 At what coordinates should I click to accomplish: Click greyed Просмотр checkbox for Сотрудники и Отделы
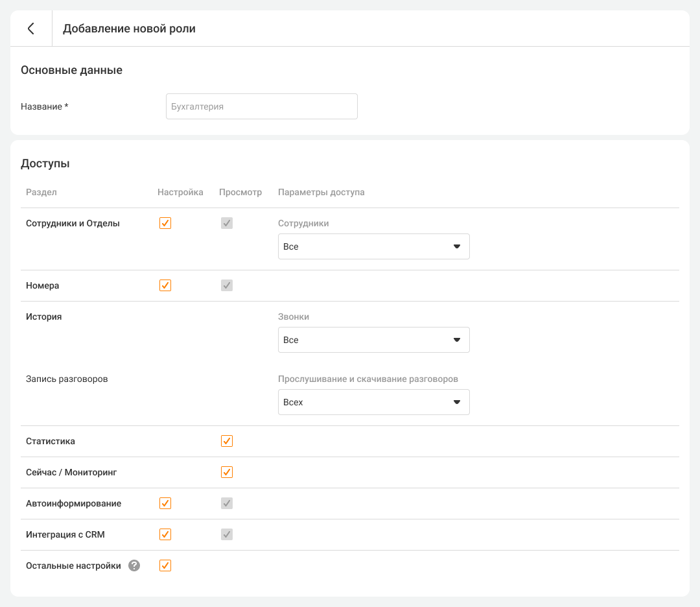pyautogui.click(x=227, y=223)
